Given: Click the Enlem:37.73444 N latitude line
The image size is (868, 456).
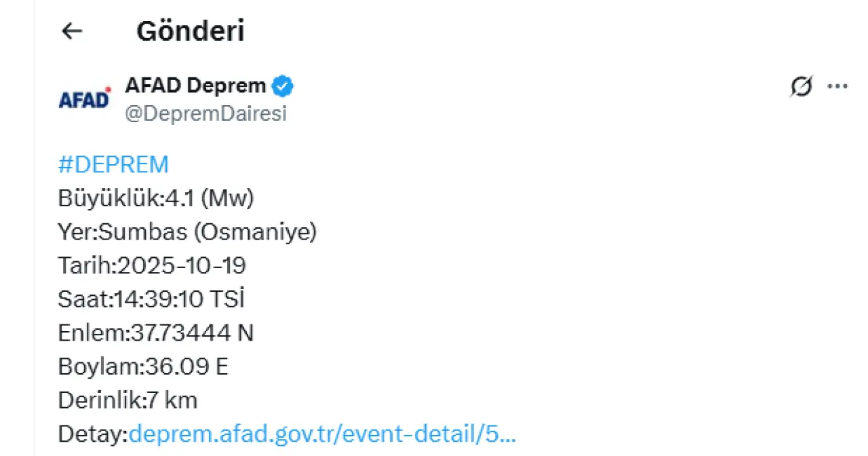Looking at the screenshot, I should click(156, 332).
